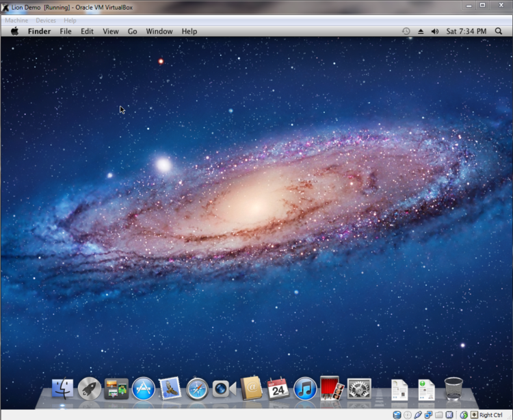Image resolution: width=513 pixels, height=420 pixels.
Task: Launch Safari compass icon
Action: tap(197, 389)
